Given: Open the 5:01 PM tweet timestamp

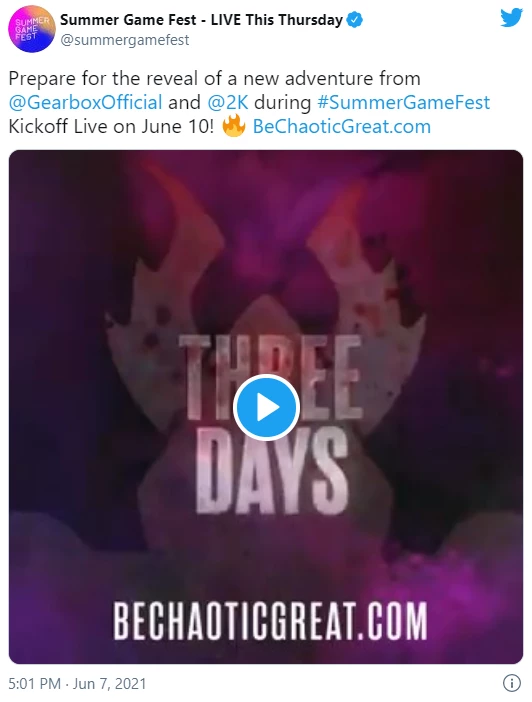Looking at the screenshot, I should [x=34, y=684].
